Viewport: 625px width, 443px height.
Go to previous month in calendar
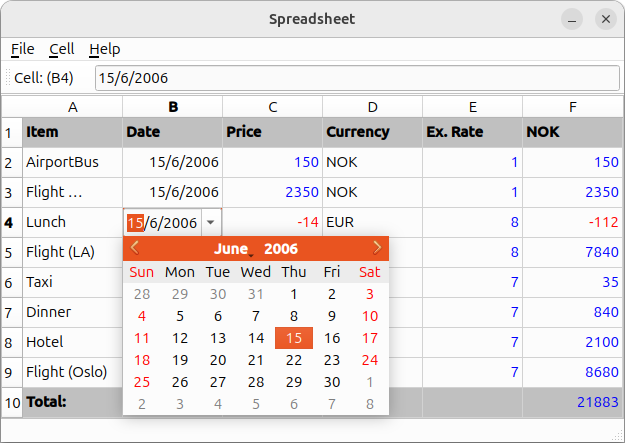point(135,248)
